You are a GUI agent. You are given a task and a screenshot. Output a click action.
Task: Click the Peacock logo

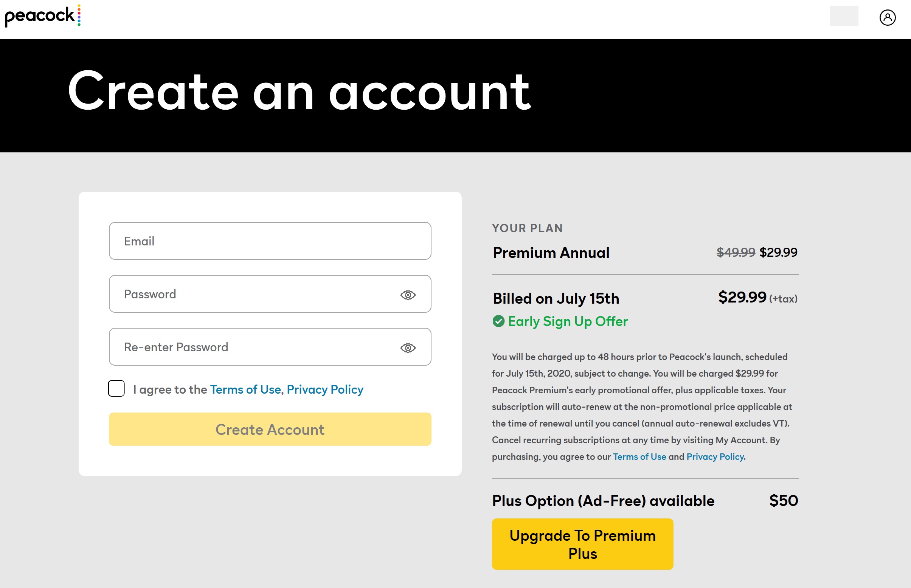pyautogui.click(x=42, y=16)
